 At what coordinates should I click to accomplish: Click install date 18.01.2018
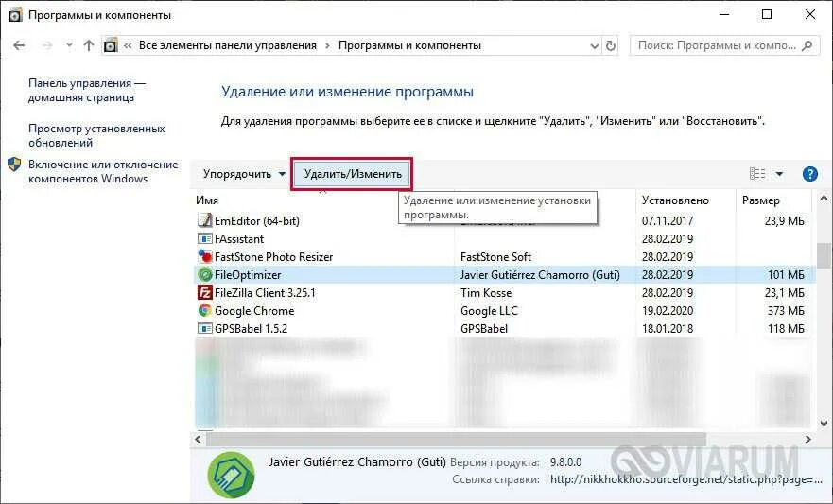pos(668,329)
